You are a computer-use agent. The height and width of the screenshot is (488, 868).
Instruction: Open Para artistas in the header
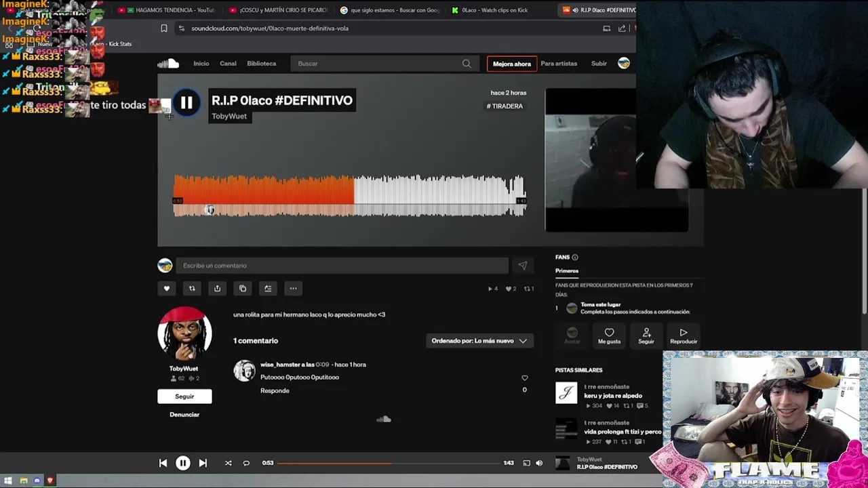(559, 64)
